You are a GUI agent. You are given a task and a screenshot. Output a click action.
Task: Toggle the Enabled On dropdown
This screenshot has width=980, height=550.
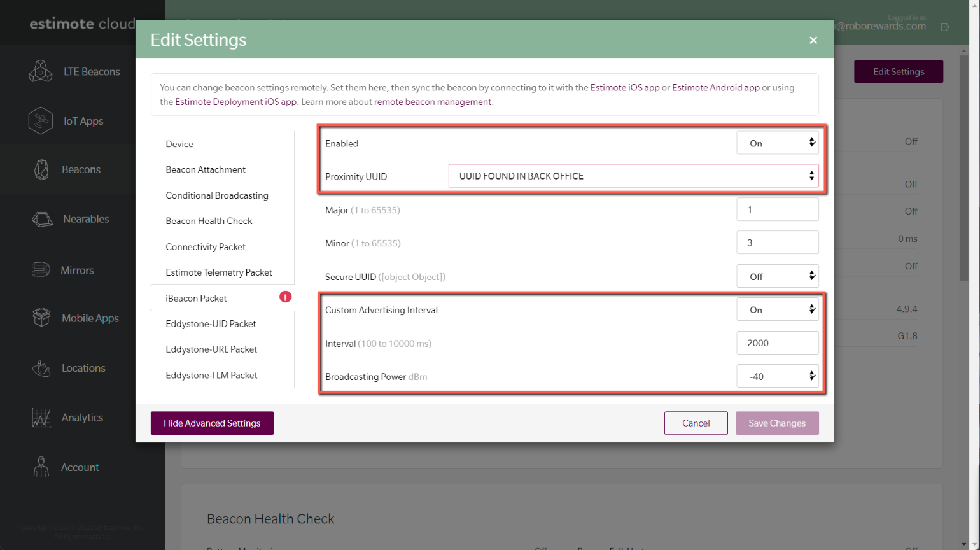778,143
